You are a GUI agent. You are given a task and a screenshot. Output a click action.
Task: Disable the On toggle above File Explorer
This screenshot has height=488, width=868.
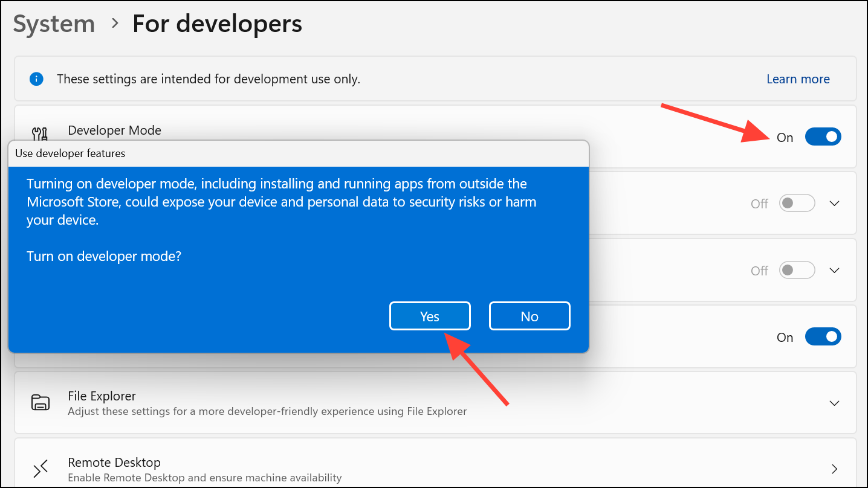pyautogui.click(x=823, y=336)
